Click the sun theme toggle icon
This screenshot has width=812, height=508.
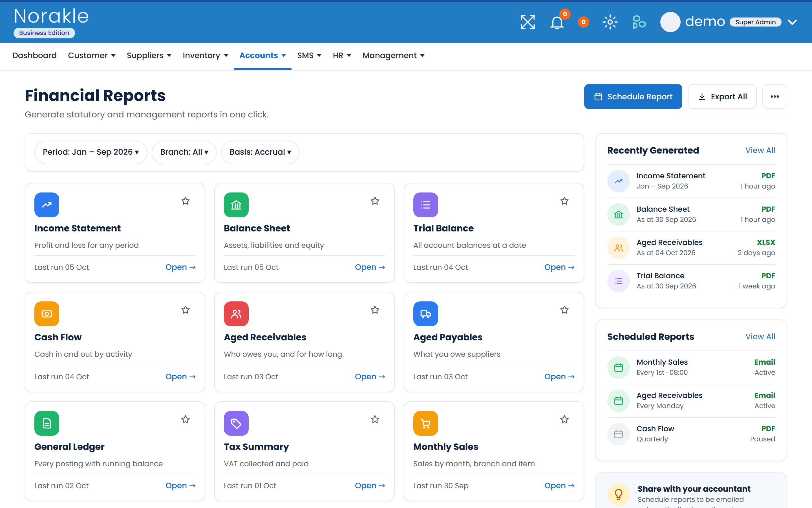[x=610, y=22]
